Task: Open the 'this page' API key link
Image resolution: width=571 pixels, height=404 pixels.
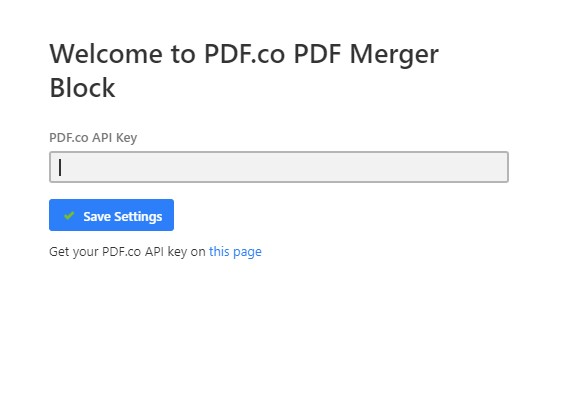Action: coord(235,252)
